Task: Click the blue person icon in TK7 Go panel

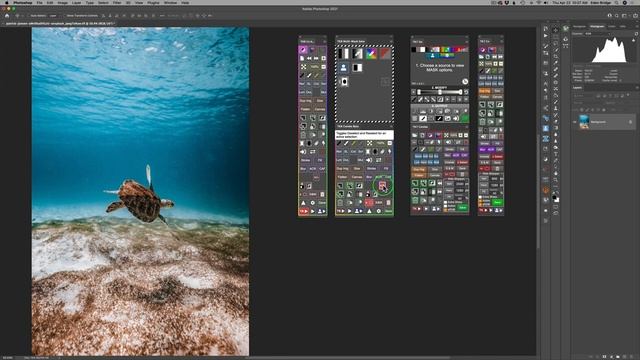Action: tap(432, 56)
